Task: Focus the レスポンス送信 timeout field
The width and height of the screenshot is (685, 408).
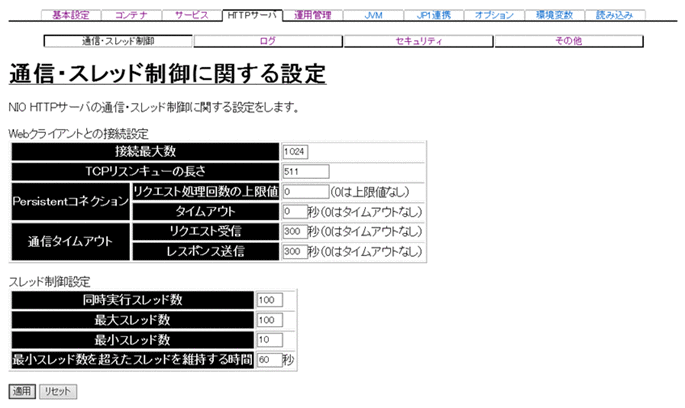Action: 295,251
